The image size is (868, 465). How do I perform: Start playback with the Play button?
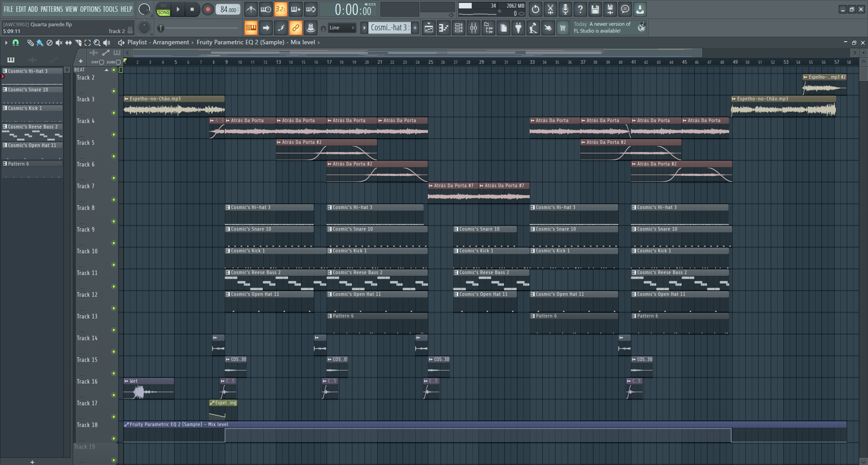(x=178, y=9)
